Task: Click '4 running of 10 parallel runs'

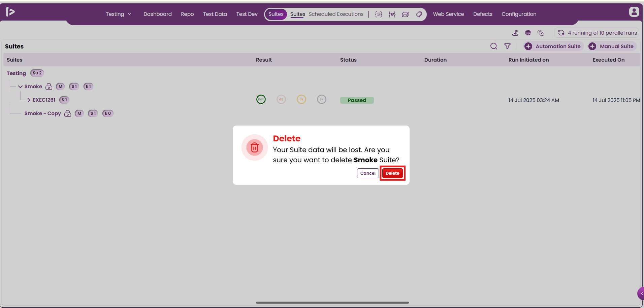Action: tap(602, 33)
